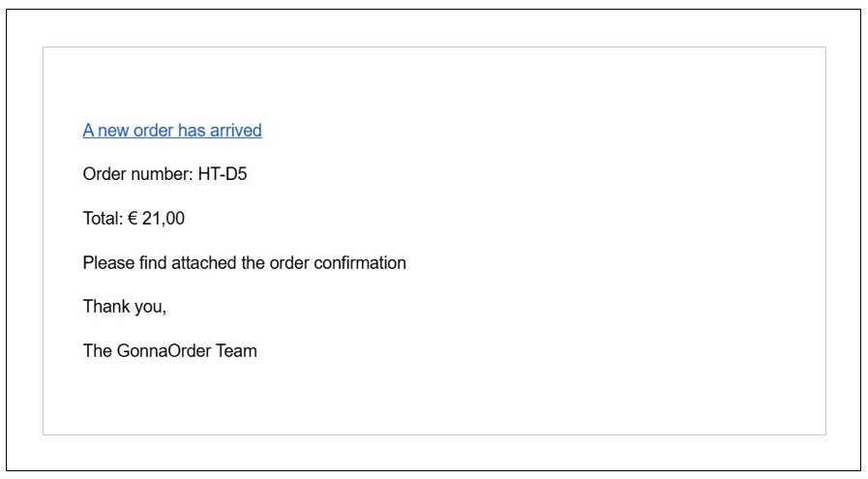Click the word "arrived" in the header link
Image resolution: width=868 pixels, height=479 pixels.
(x=236, y=131)
